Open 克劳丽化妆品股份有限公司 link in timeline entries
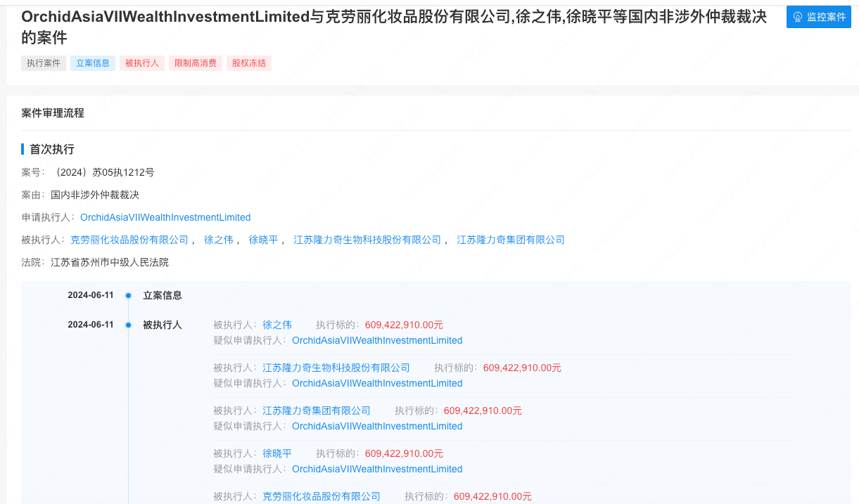 tap(322, 496)
